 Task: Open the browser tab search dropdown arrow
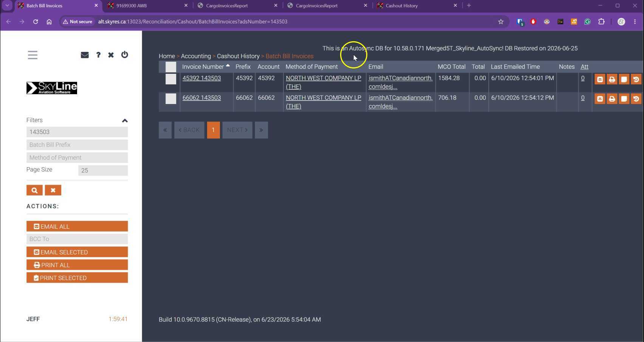coord(7,5)
